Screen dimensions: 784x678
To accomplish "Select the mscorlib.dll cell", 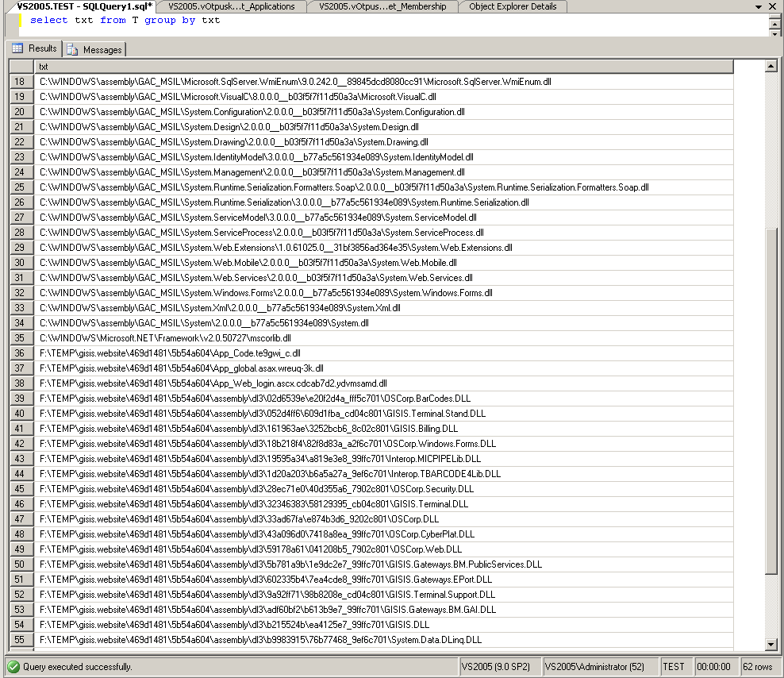I will coord(383,337).
